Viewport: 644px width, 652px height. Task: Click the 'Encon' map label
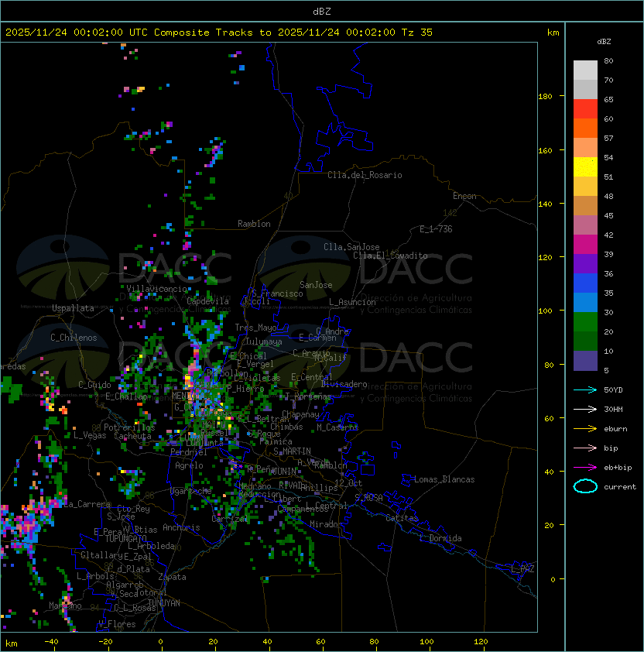[464, 196]
